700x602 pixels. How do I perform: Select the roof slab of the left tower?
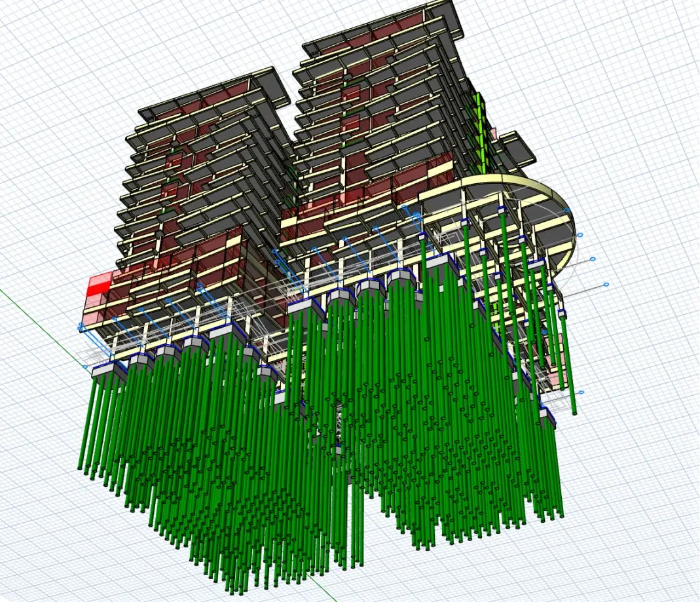point(216,90)
